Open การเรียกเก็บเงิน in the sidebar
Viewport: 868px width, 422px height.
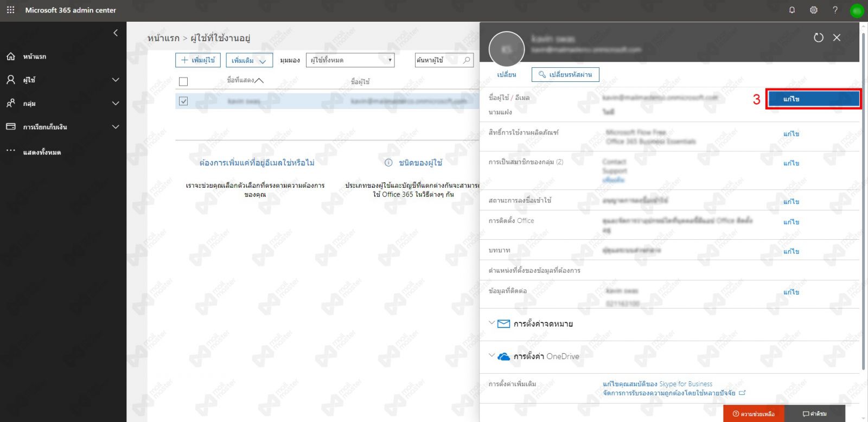pyautogui.click(x=45, y=127)
